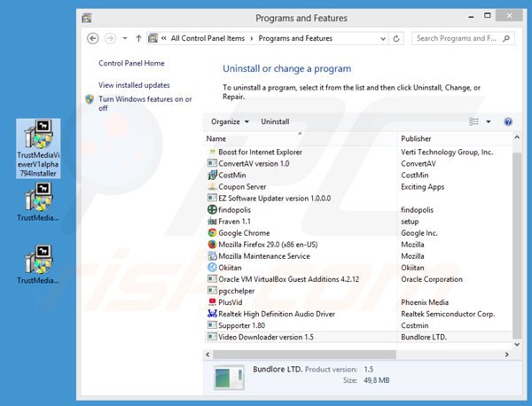Viewport: 532px width, 406px height.
Task: Click the Uninstall toolbar button
Action: (275, 121)
